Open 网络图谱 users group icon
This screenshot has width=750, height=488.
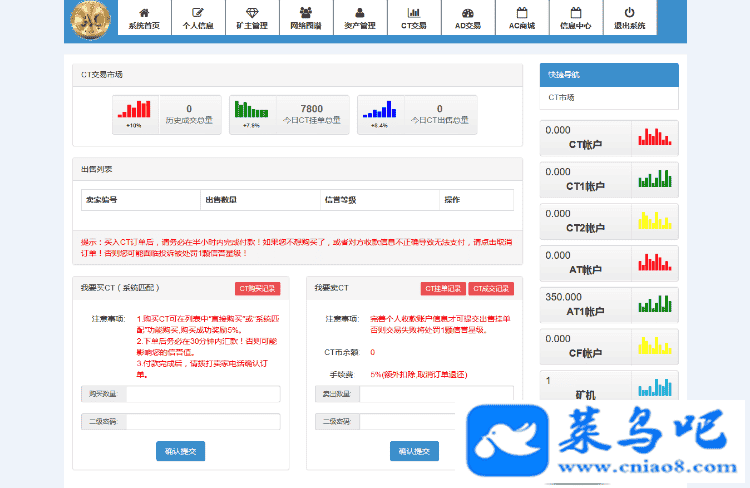click(305, 12)
